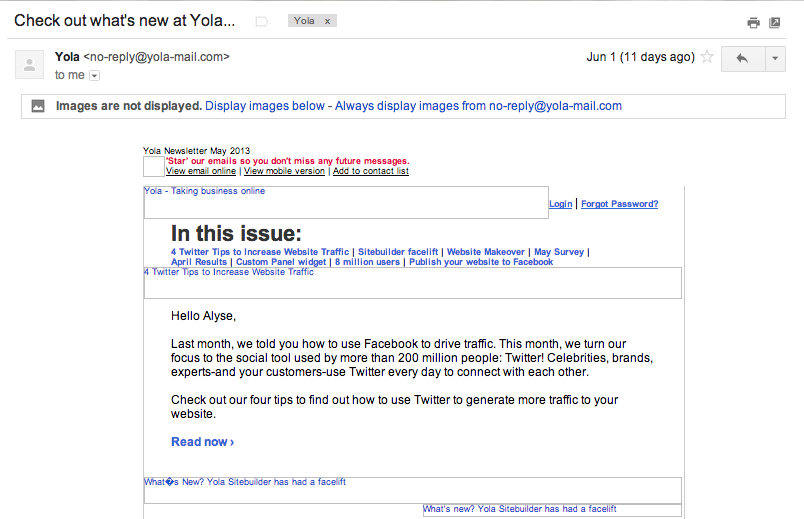Open 'Custom Panel widget' link
804x519 pixels.
click(281, 262)
